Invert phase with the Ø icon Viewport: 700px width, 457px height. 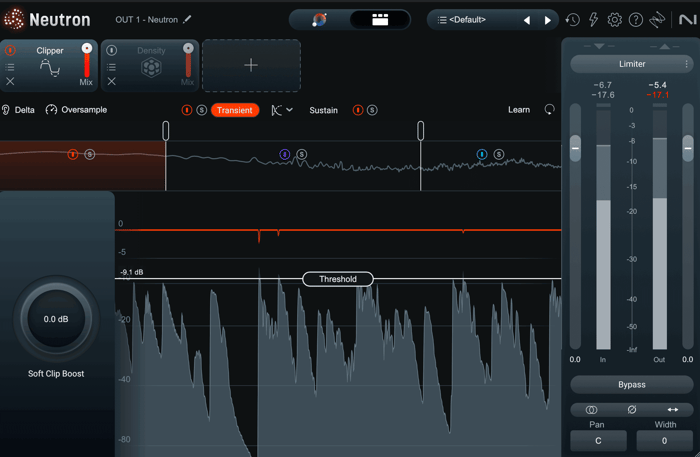pos(632,410)
